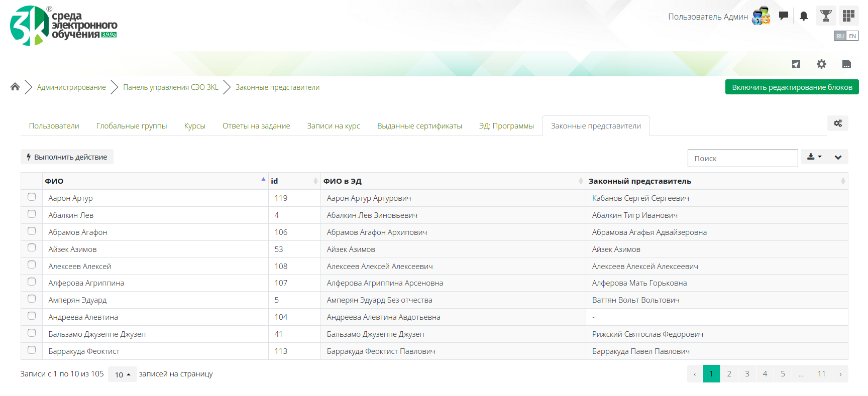The height and width of the screenshot is (396, 868).
Task: Open the Выданные сертификаты tab
Action: [419, 126]
